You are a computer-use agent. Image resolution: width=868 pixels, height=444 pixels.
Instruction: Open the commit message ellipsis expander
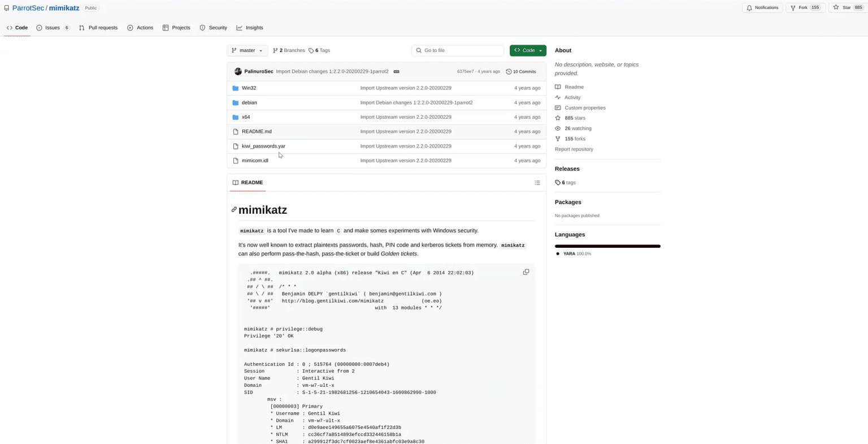pos(397,71)
